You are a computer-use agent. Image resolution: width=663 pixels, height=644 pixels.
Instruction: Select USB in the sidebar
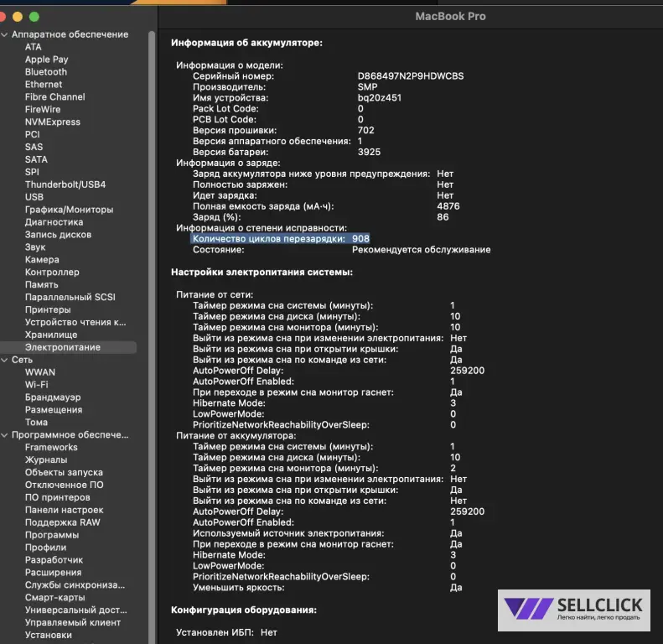[x=34, y=197]
